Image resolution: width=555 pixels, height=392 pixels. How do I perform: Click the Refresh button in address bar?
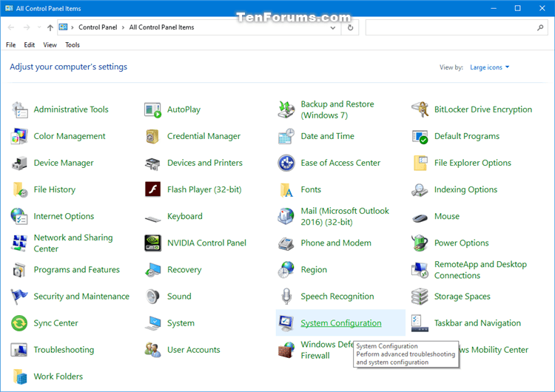pos(350,27)
